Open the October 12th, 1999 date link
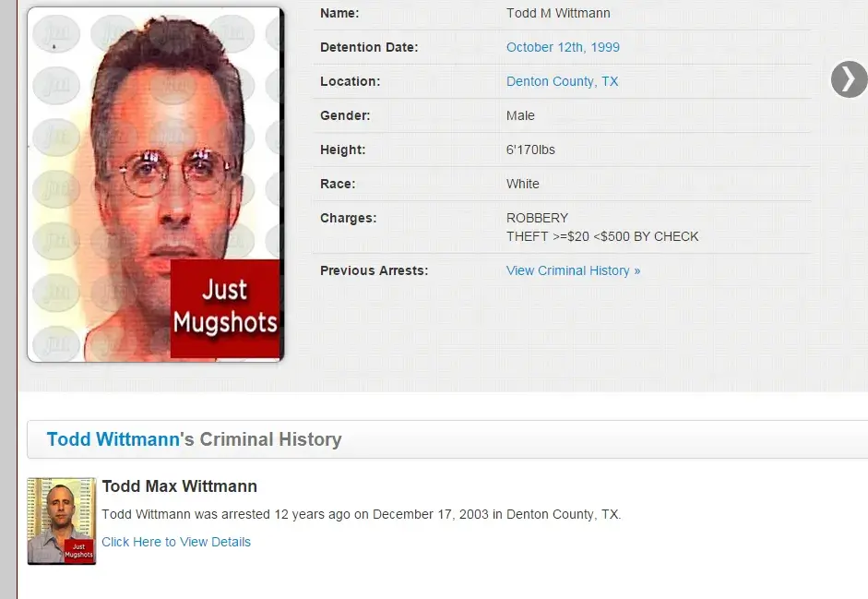Viewport: 868px width, 599px height. (x=563, y=47)
